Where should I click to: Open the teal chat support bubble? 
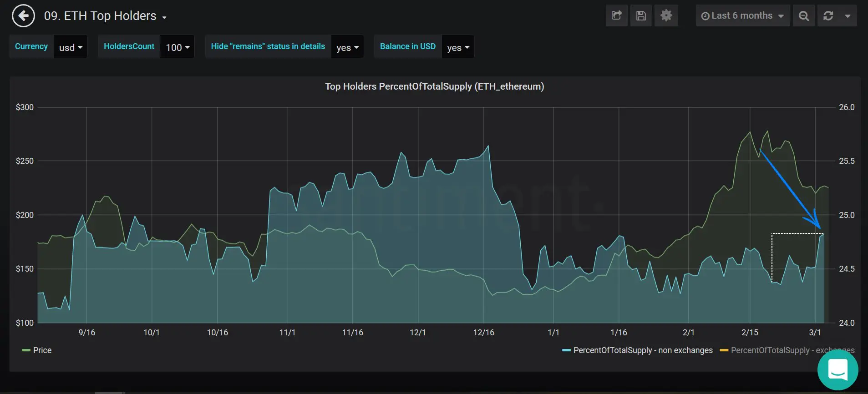838,369
